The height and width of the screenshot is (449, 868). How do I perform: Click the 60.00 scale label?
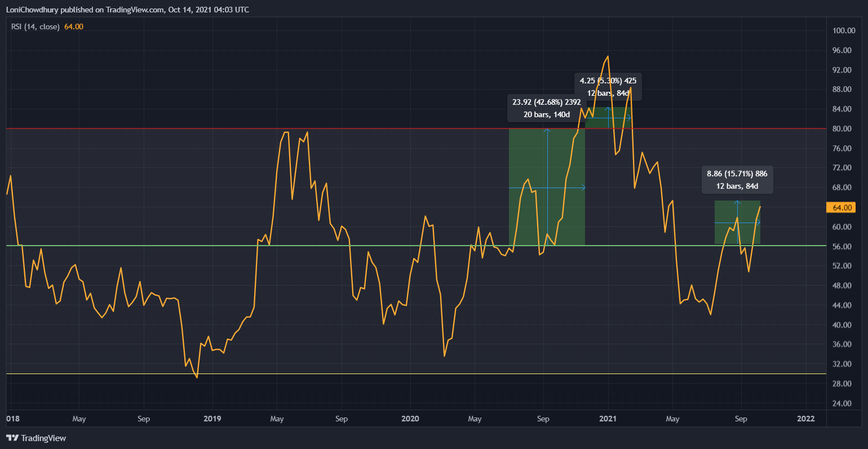pos(842,226)
